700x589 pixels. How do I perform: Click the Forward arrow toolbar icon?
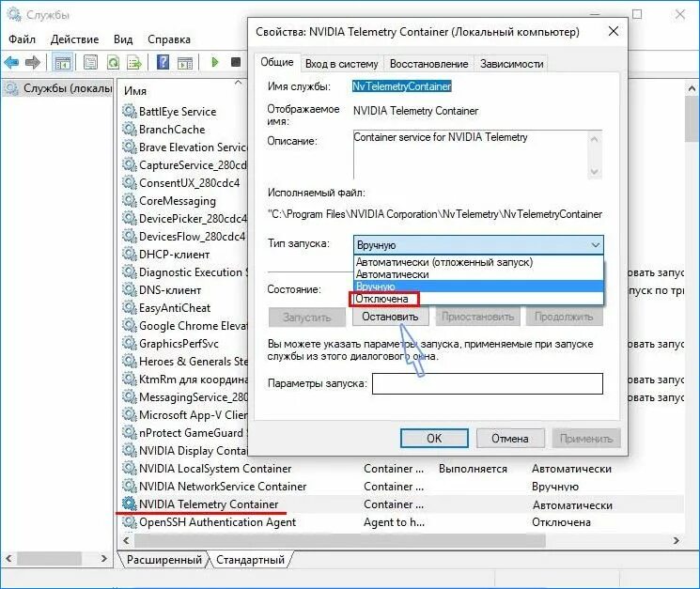click(33, 62)
